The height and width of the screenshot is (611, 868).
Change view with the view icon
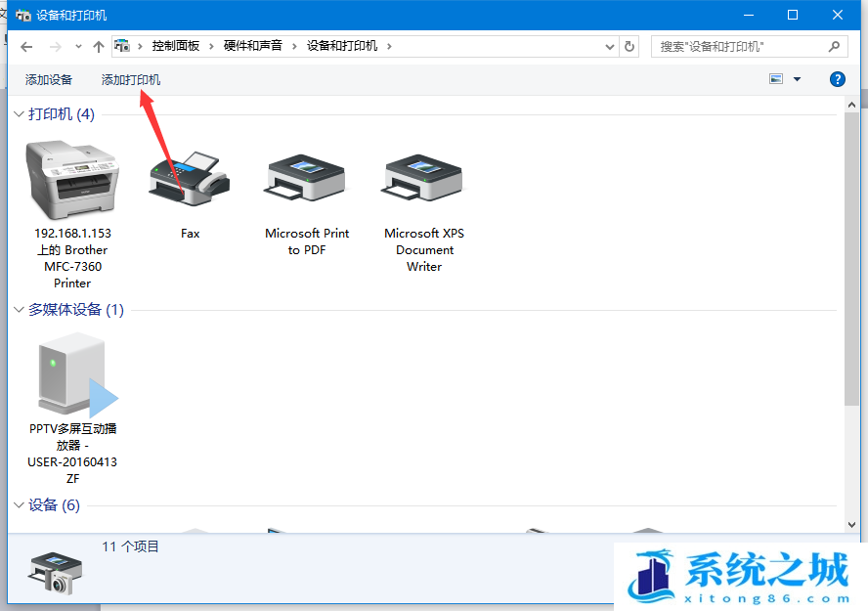coord(776,79)
